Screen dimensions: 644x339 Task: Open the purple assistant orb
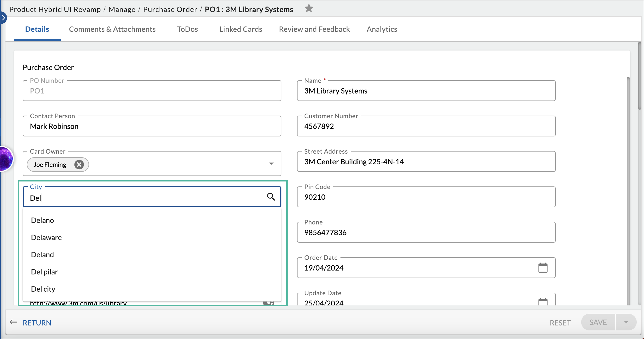pos(6,159)
